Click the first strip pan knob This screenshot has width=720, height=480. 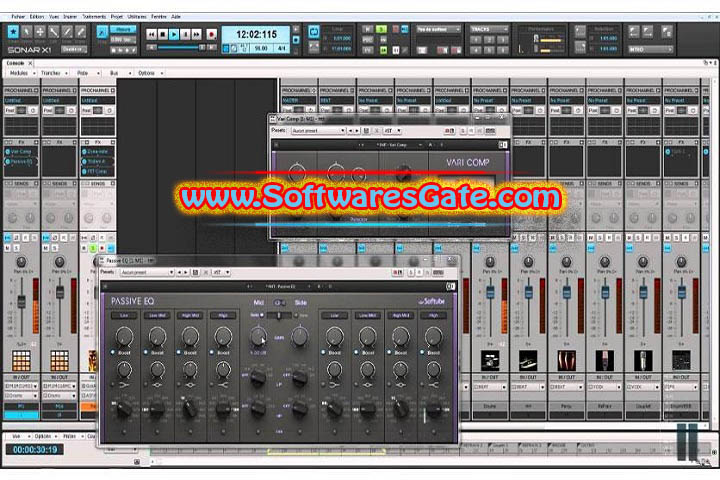pyautogui.click(x=21, y=262)
